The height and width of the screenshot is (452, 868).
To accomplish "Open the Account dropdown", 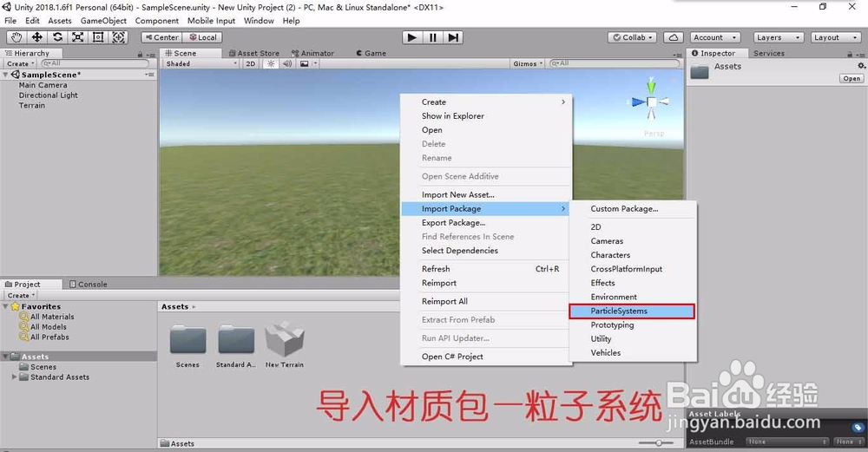I will click(716, 37).
